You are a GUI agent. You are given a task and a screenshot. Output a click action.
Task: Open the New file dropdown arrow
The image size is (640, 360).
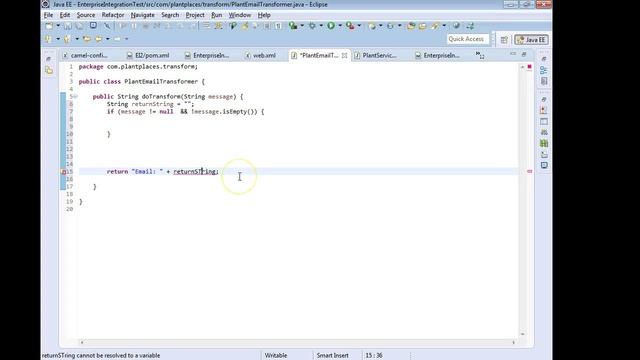click(x=58, y=26)
